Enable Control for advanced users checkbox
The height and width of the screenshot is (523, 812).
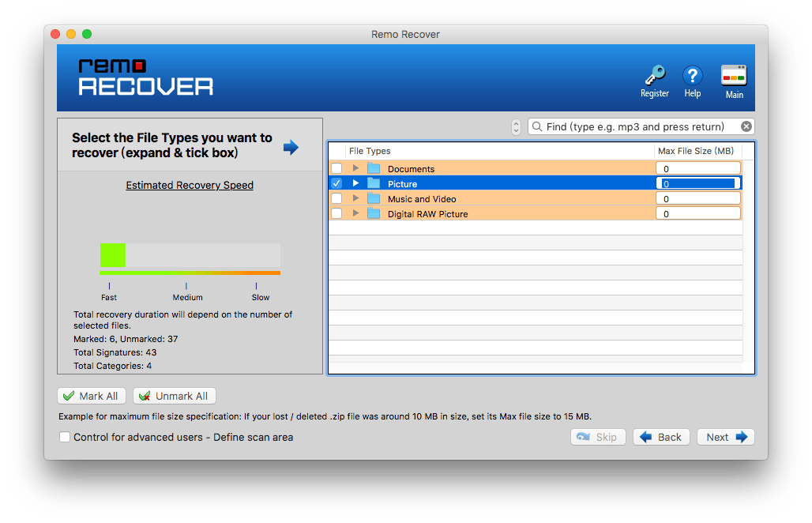65,437
